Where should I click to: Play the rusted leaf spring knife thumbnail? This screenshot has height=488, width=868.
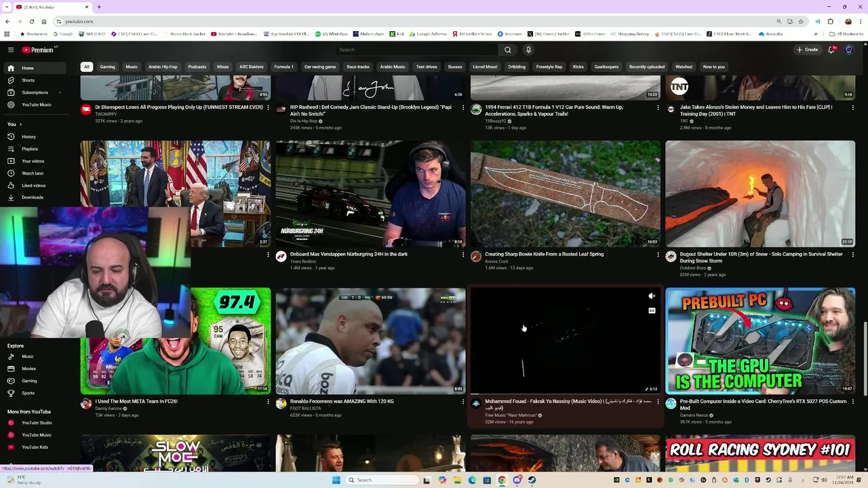click(566, 194)
